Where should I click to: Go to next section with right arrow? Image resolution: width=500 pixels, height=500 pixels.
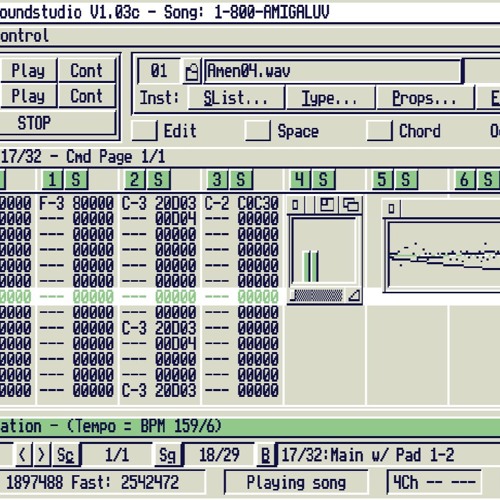click(x=42, y=455)
